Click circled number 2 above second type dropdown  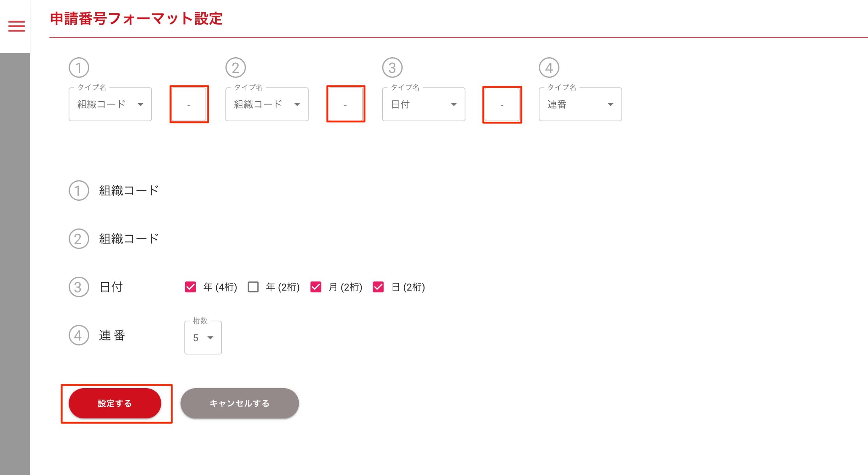(235, 68)
